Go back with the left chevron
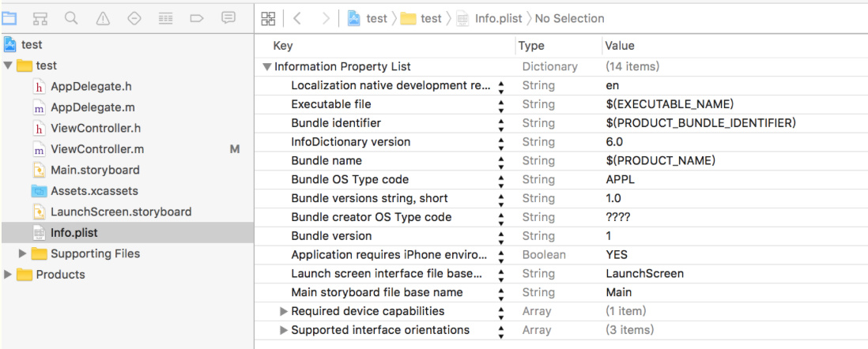The width and height of the screenshot is (868, 349). point(296,18)
